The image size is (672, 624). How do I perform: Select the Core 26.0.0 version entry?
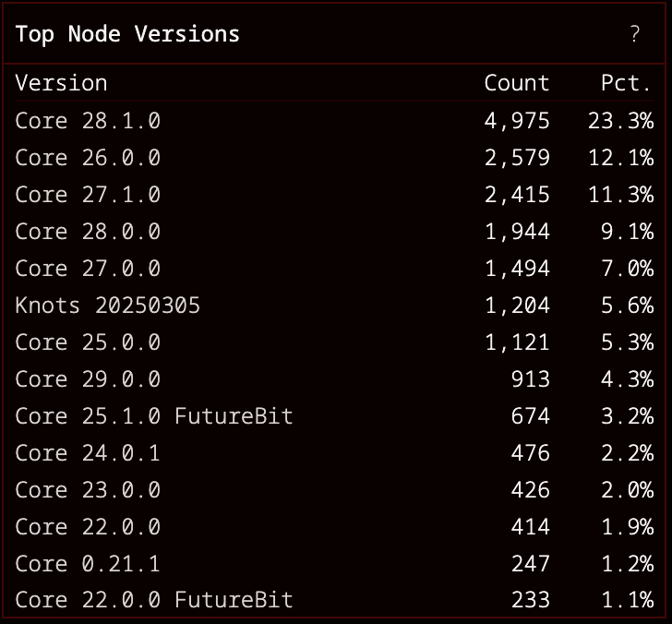coord(88,158)
